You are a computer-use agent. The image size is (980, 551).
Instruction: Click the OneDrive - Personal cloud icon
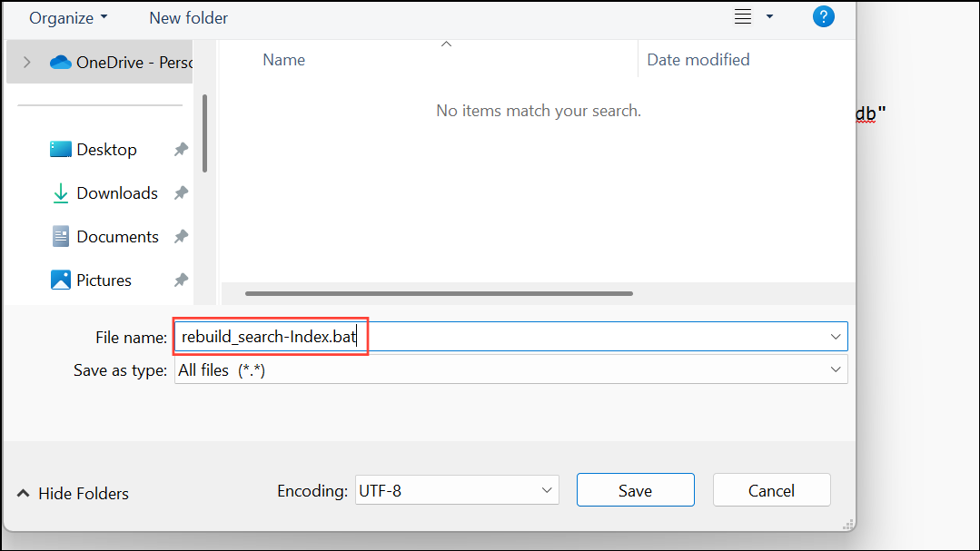(x=59, y=62)
